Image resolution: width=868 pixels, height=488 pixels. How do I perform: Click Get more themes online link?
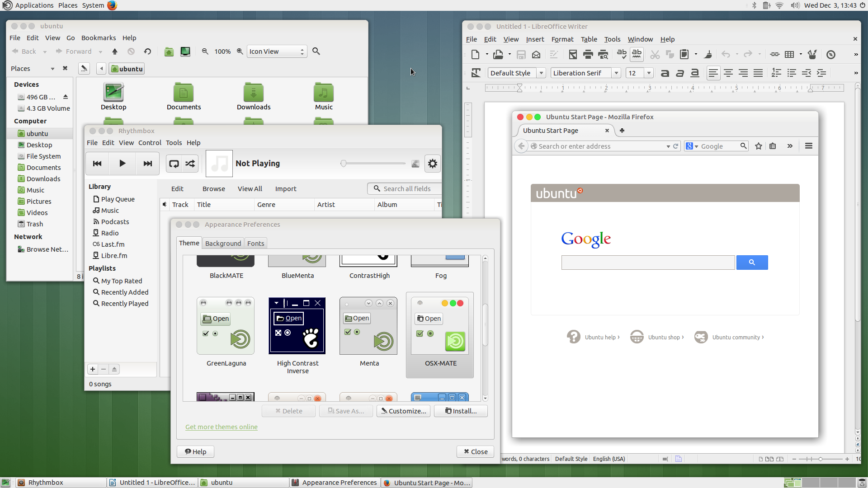(221, 427)
